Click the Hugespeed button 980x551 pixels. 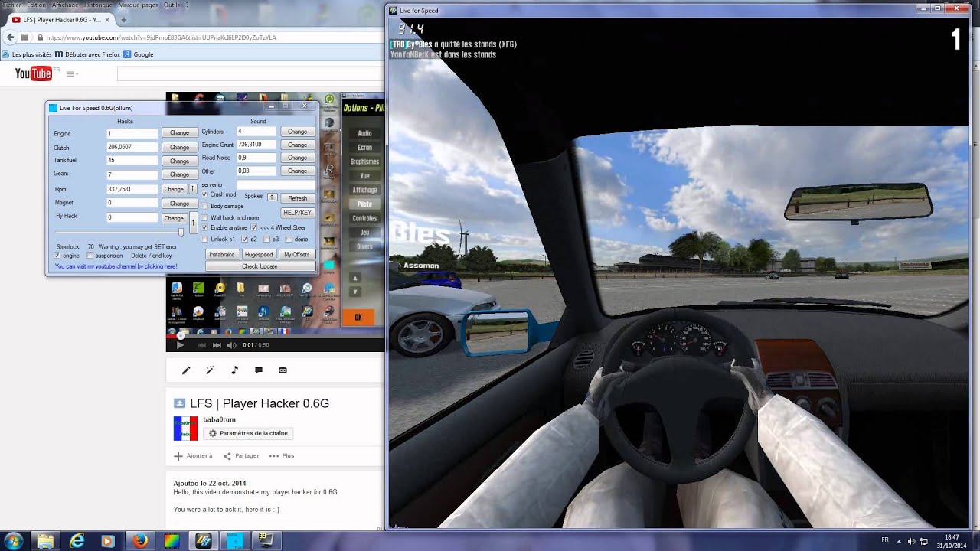258,255
